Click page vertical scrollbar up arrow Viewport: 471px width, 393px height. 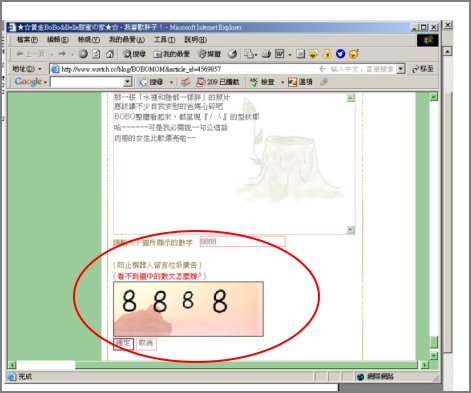pyautogui.click(x=433, y=97)
